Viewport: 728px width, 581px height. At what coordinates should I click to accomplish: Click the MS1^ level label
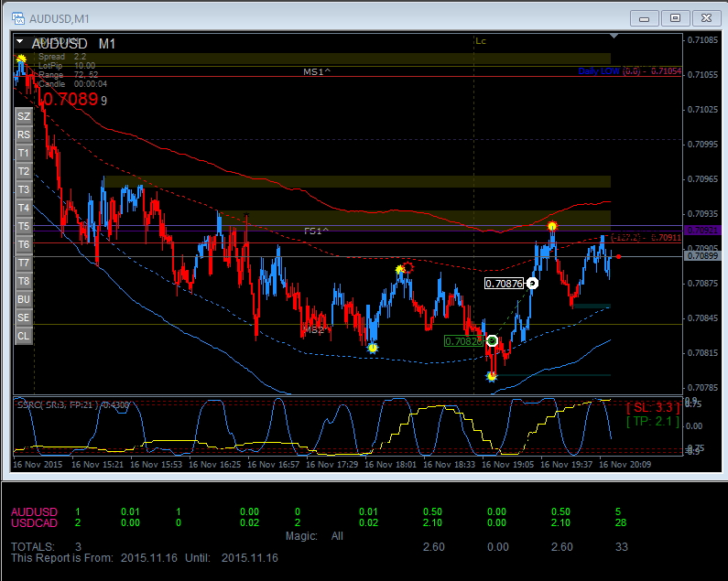pos(317,72)
